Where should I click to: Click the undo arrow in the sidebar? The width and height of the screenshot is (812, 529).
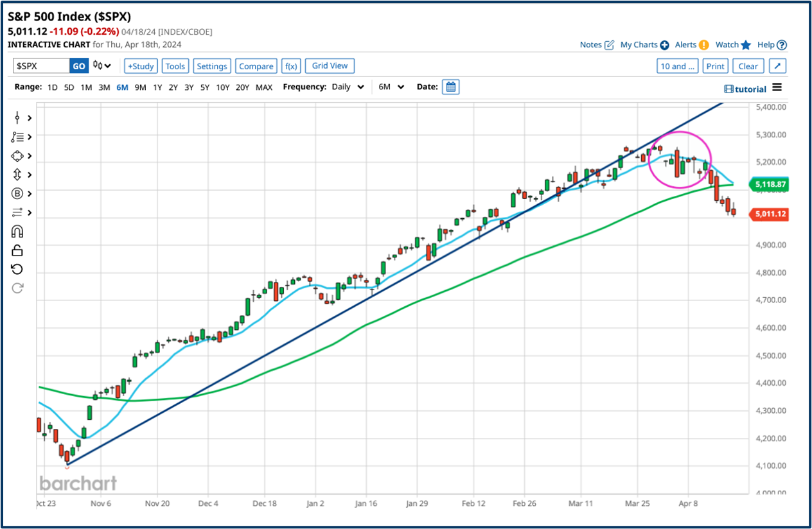point(17,268)
